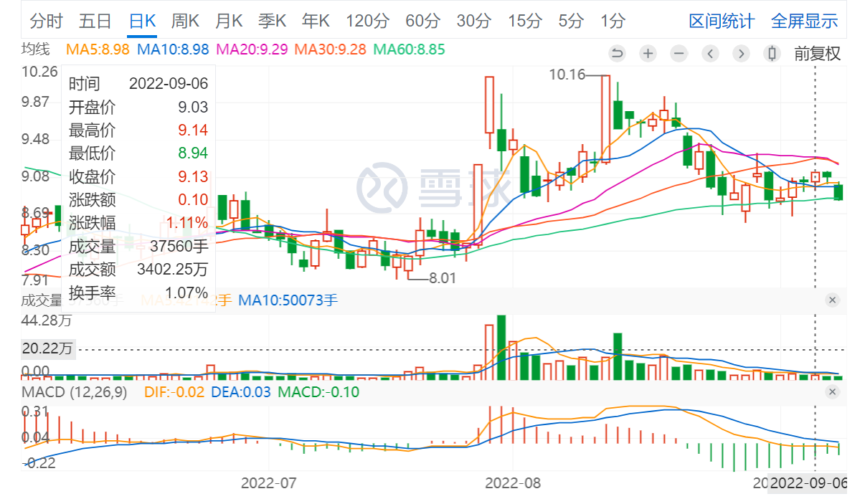Click 全屏显示 to show fullscreen
This screenshot has height=504, width=860.
tap(804, 21)
